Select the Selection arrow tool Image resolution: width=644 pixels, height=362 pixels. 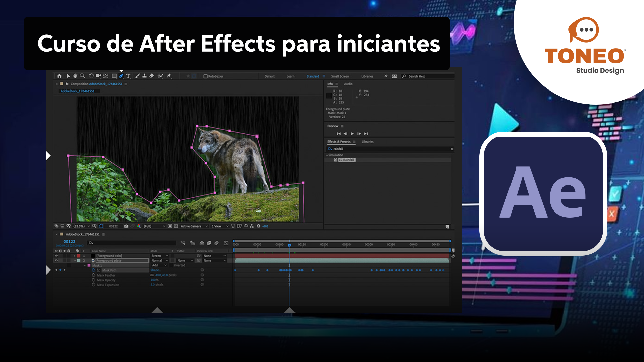[x=68, y=76]
